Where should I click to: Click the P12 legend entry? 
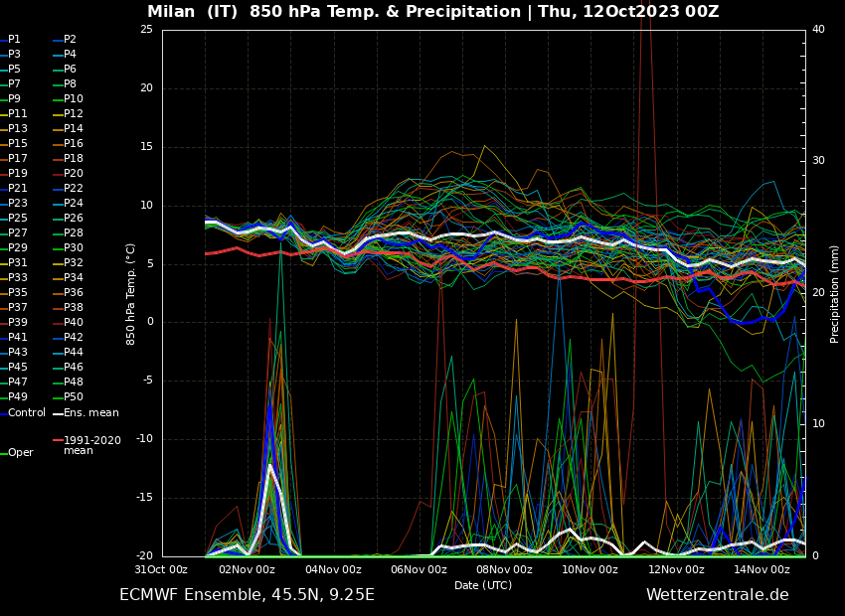pos(74,114)
